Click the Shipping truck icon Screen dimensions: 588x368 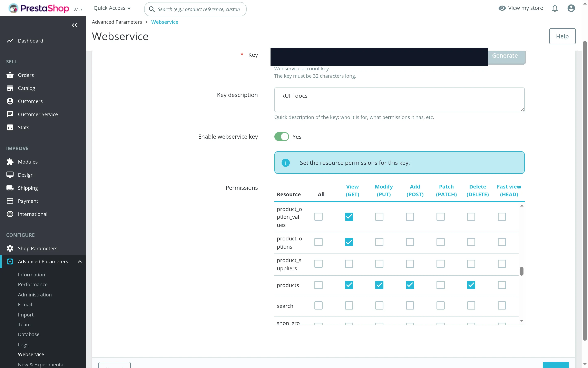[x=10, y=188]
